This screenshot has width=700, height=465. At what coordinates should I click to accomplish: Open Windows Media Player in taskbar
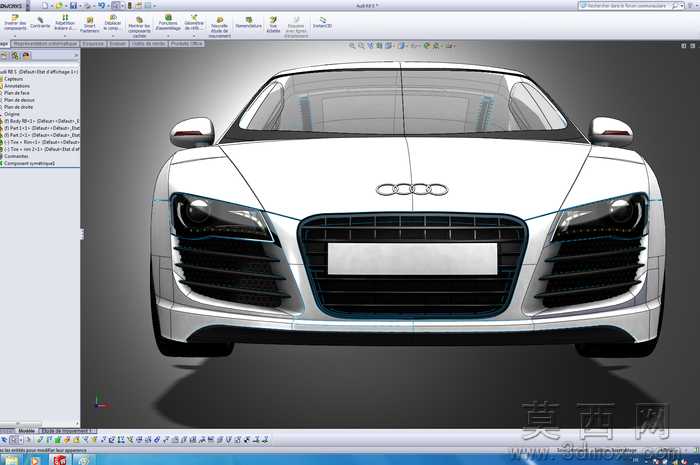click(35, 460)
